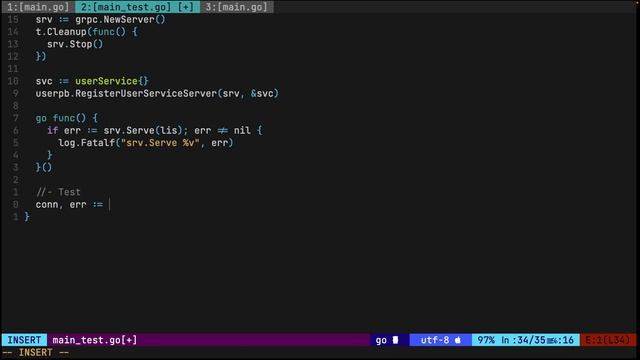The height and width of the screenshot is (360, 640).
Task: Click on srv.Stop() line
Action: [75, 44]
